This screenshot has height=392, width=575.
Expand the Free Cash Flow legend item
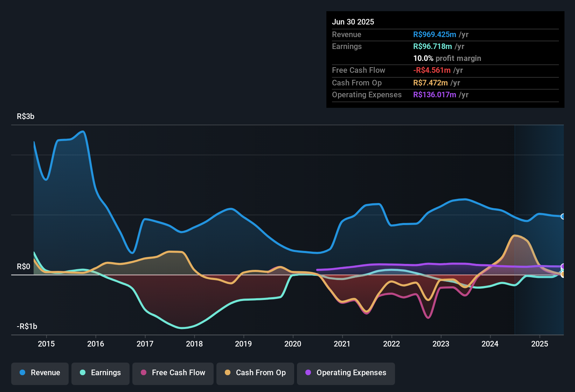coord(173,373)
